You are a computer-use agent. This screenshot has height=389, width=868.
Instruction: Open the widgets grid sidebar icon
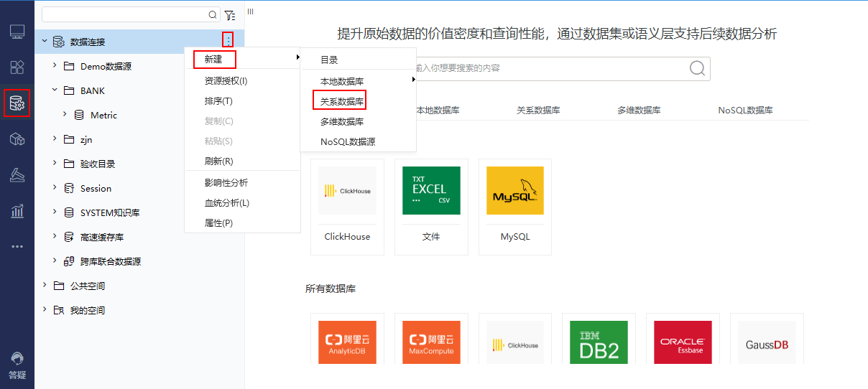coord(17,67)
